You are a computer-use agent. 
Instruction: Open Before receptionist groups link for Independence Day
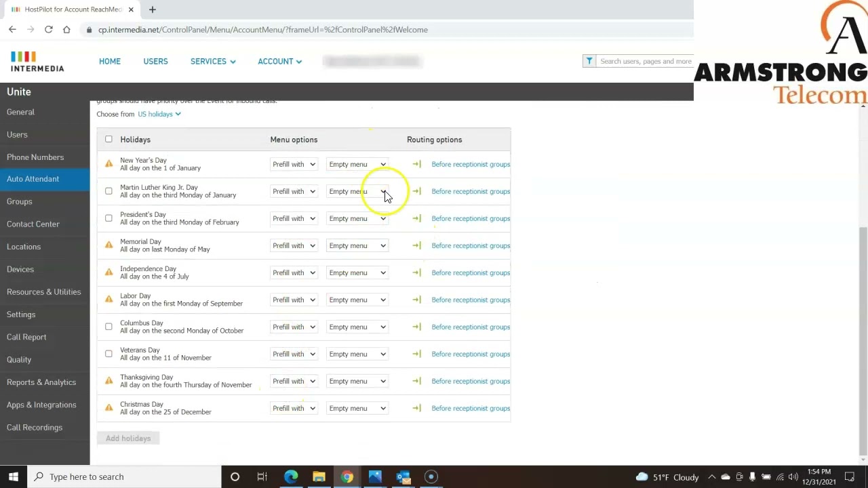click(471, 272)
